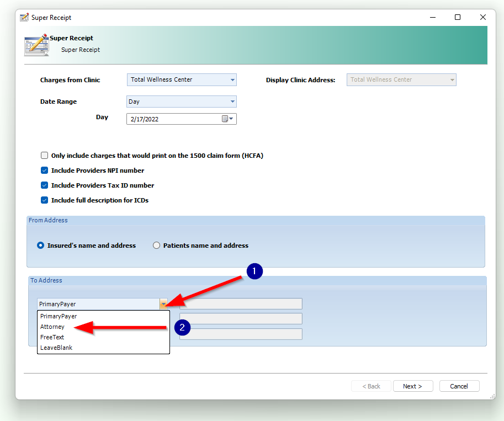Viewport: 504px width, 421px height.
Task: Click the resize grip at window corner
Action: (x=492, y=396)
